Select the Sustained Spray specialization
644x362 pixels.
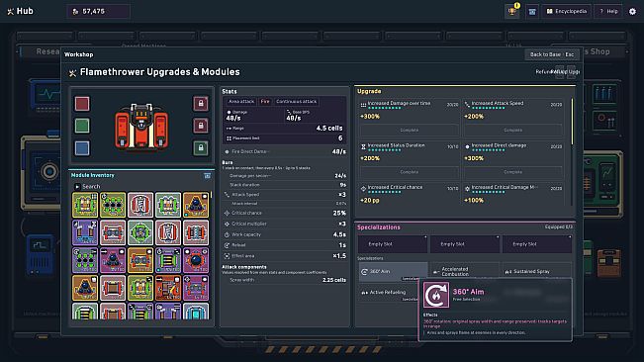(x=537, y=271)
